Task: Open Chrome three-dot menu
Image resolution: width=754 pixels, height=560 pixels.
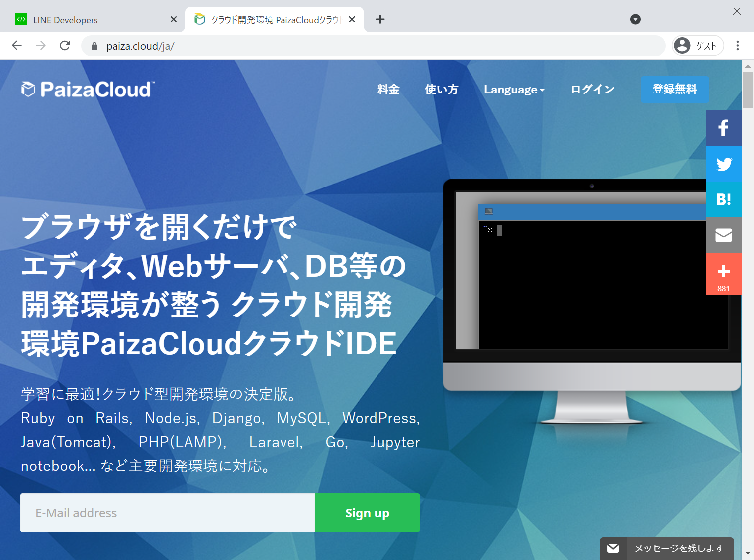Action: (x=738, y=46)
